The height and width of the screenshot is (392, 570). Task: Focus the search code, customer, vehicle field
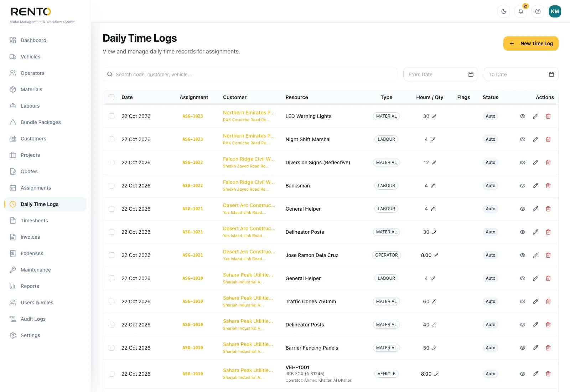point(250,74)
